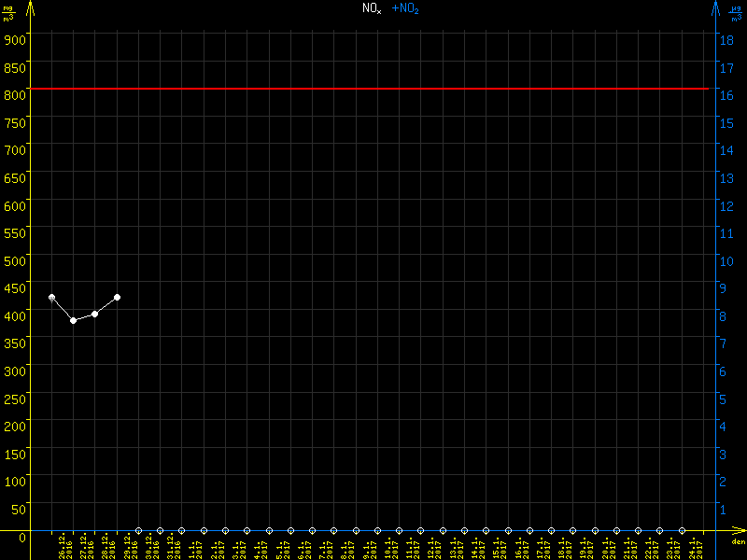Click the blue unit label at top-right
Image resolution: width=747 pixels, height=560 pixels.
tap(737, 12)
